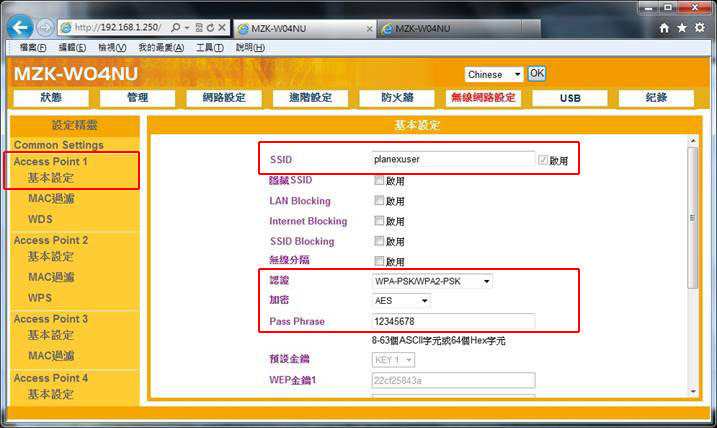Click the WEP金鑰1 input field
Image resolution: width=717 pixels, height=428 pixels.
click(x=453, y=380)
